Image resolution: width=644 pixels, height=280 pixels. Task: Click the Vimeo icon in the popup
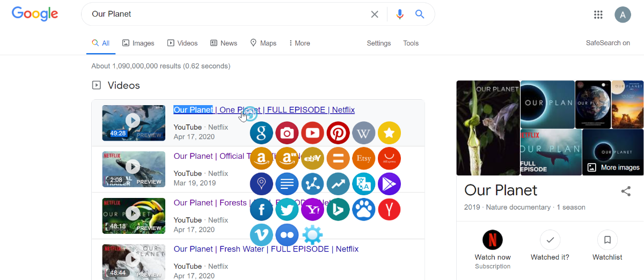tap(261, 235)
